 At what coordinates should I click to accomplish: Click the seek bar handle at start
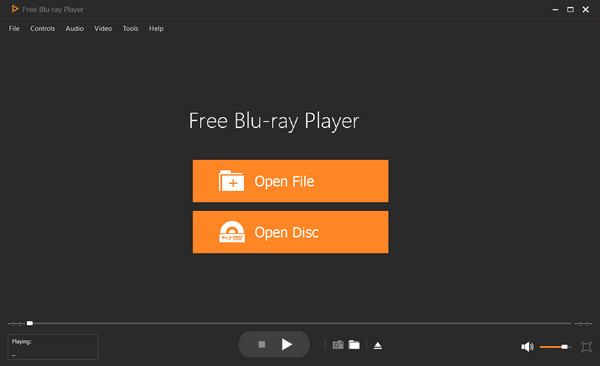point(29,324)
